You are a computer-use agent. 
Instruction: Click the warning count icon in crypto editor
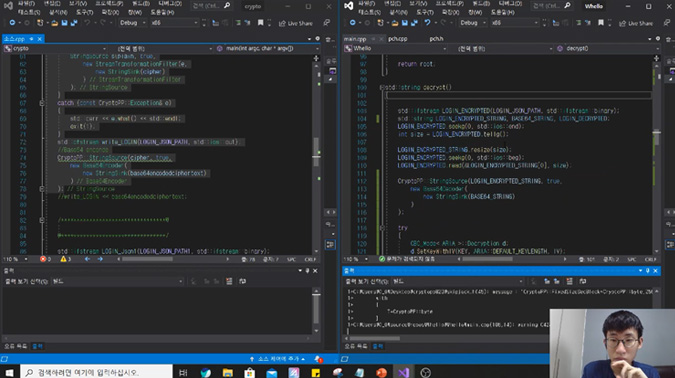click(x=63, y=259)
